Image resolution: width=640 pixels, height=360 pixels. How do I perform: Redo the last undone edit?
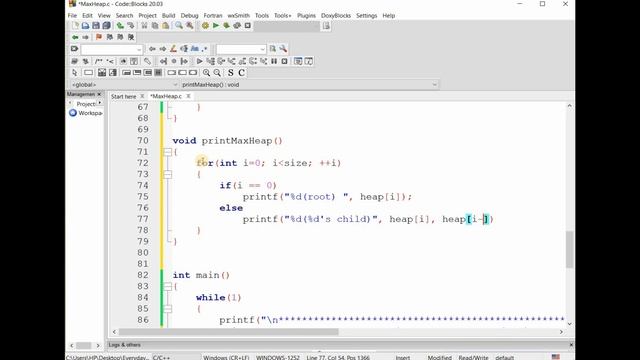(x=131, y=26)
